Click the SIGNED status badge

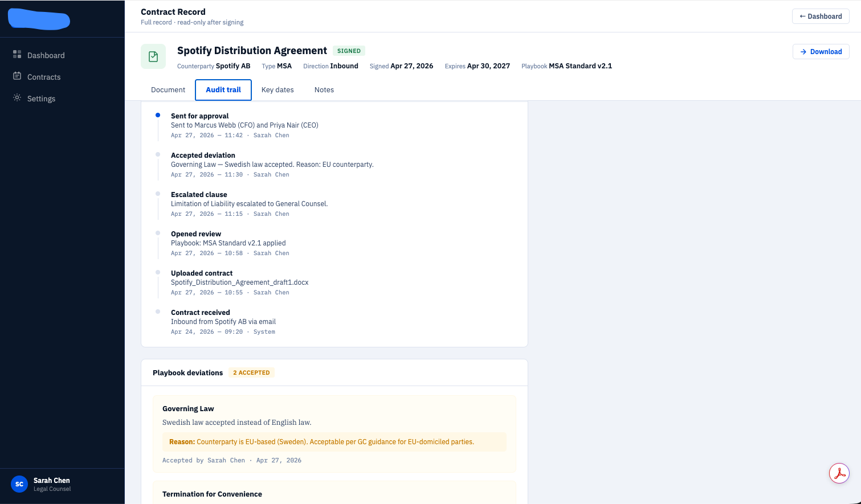click(349, 51)
